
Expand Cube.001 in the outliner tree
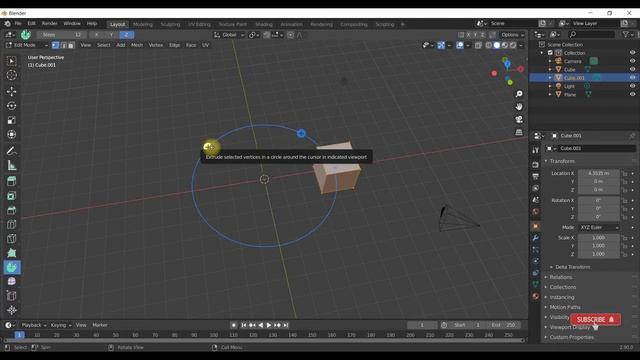[550, 78]
